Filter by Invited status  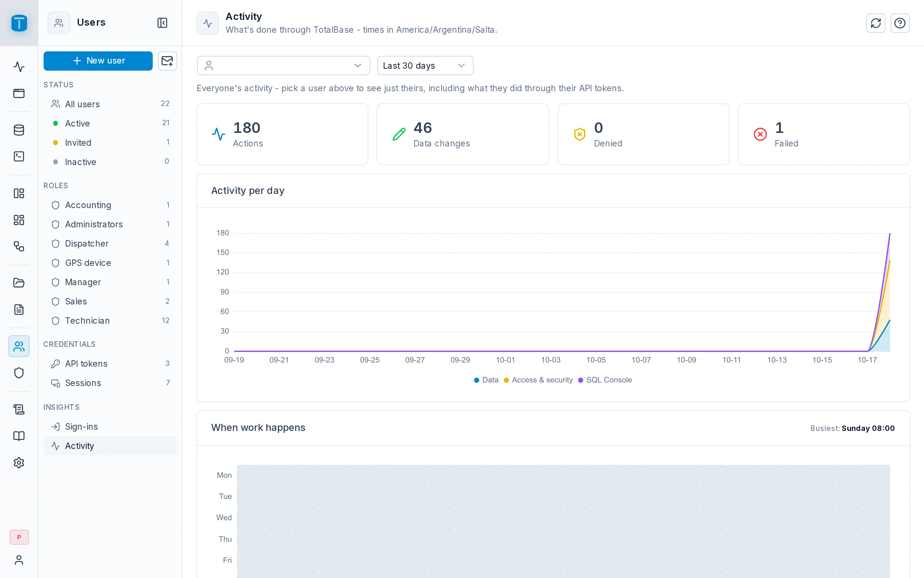coord(110,143)
